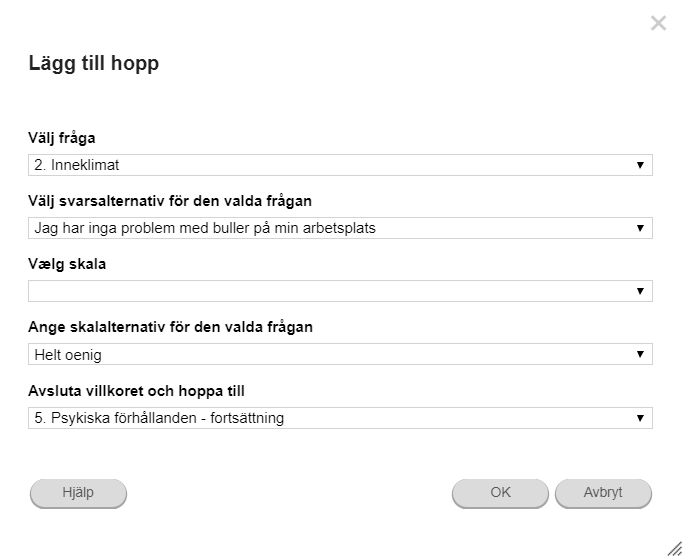Open the '2. Inneklimat' question selector

pyautogui.click(x=340, y=165)
